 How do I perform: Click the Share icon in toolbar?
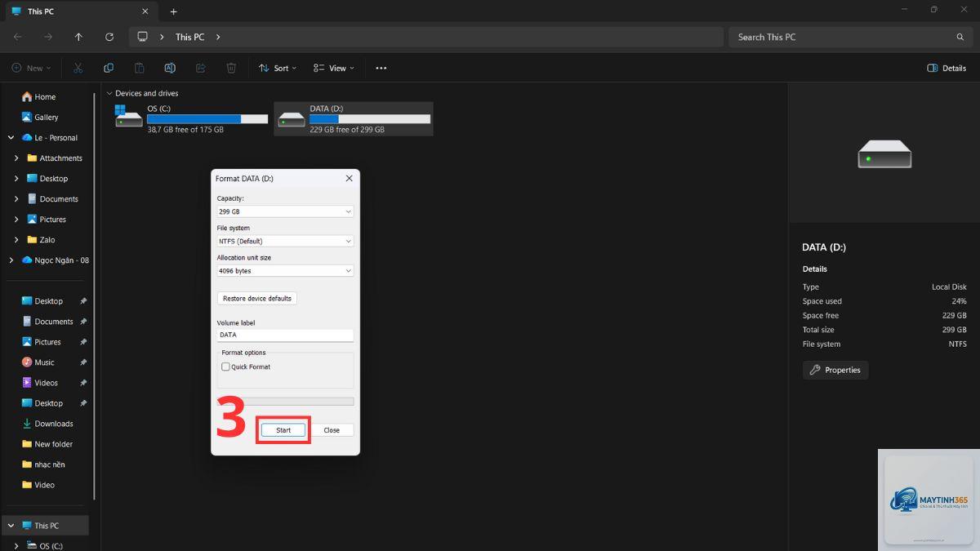pos(201,68)
